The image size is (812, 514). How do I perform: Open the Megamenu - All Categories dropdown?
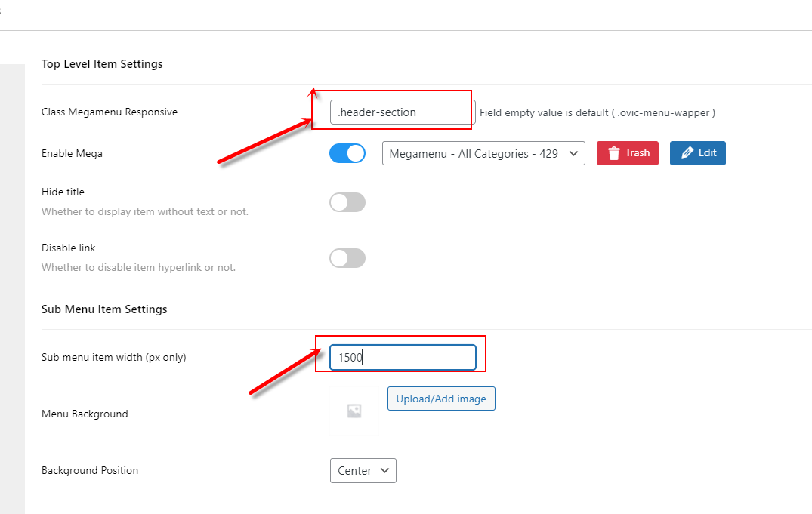pyautogui.click(x=483, y=153)
